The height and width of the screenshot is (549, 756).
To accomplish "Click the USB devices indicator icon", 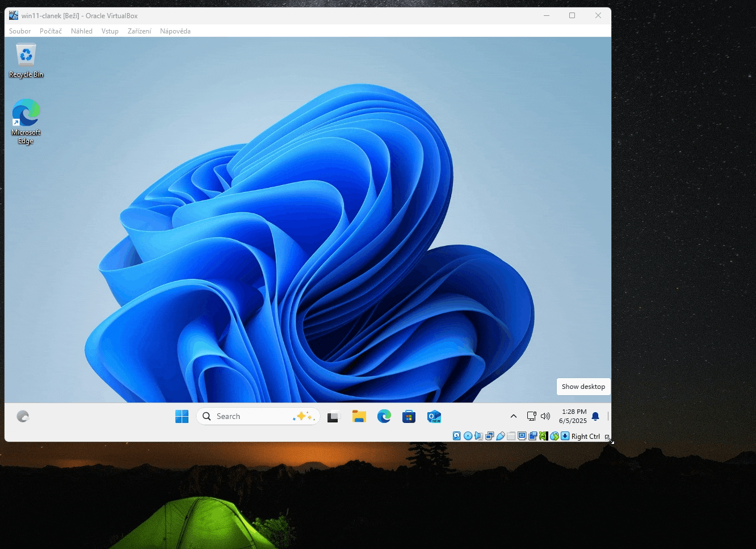I will pyautogui.click(x=500, y=436).
